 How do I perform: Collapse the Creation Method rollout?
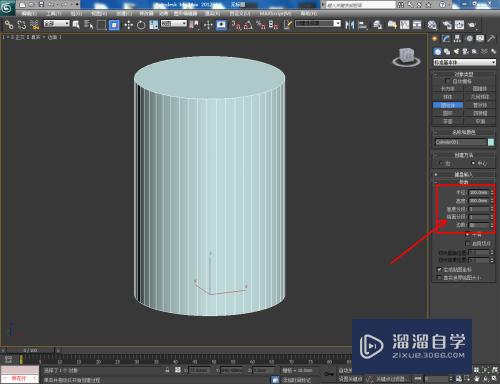(464, 155)
